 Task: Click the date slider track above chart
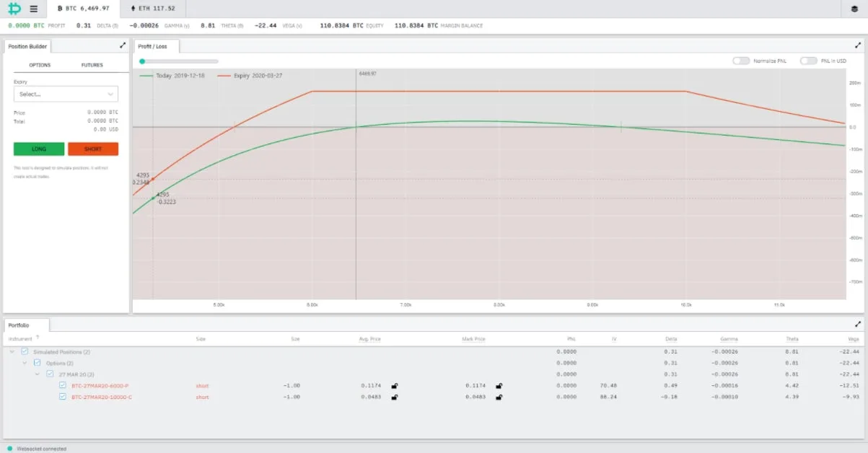[x=180, y=61]
